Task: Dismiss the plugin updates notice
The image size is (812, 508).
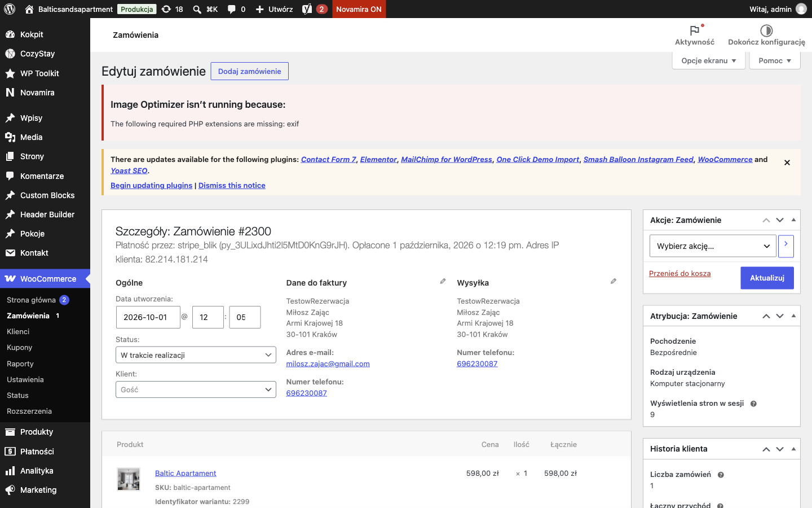Action: (787, 163)
